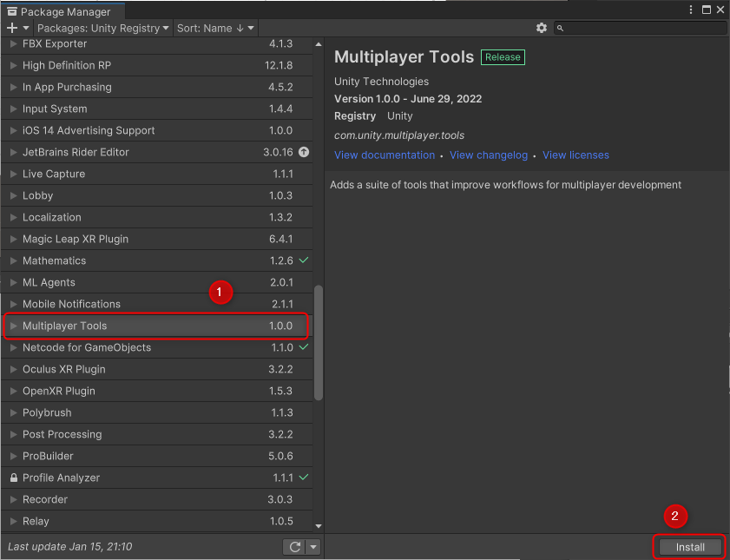Click inside the search packages field
The image size is (730, 560).
point(642,27)
